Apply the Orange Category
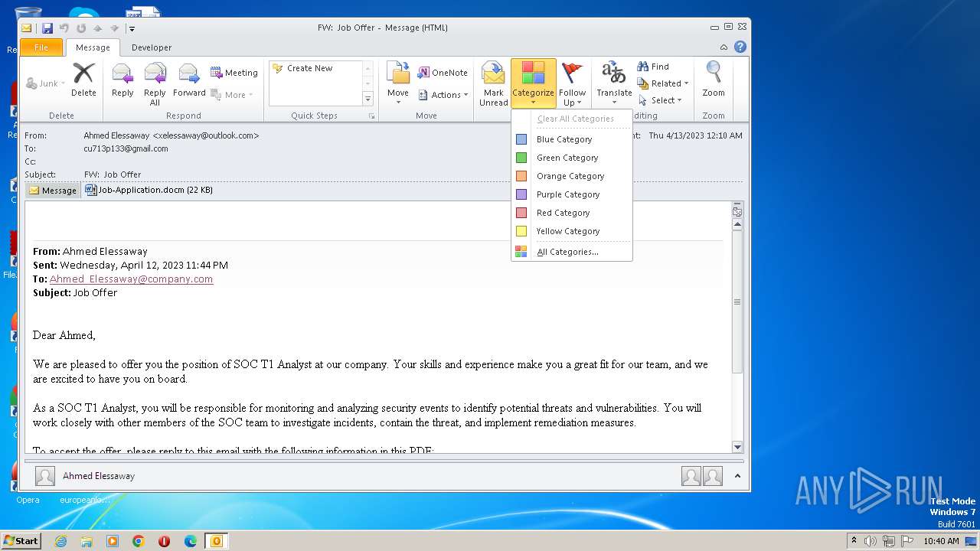Screen dimensions: 980x551 point(572,176)
